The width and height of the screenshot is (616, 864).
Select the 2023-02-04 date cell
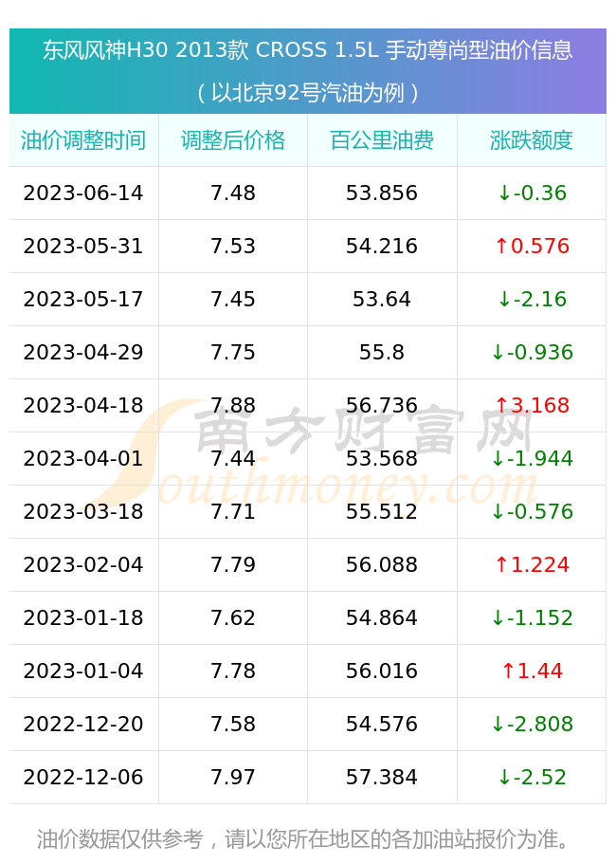pyautogui.click(x=83, y=565)
